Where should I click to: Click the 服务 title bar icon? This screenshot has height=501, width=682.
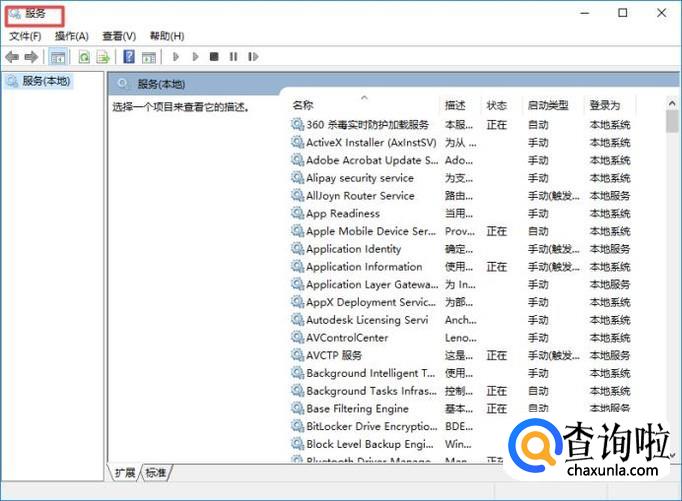coord(15,15)
